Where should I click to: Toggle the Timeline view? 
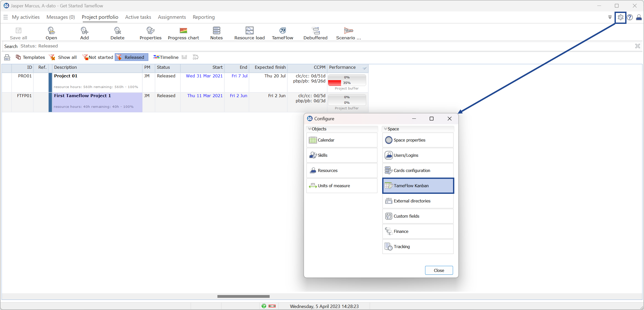(166, 57)
